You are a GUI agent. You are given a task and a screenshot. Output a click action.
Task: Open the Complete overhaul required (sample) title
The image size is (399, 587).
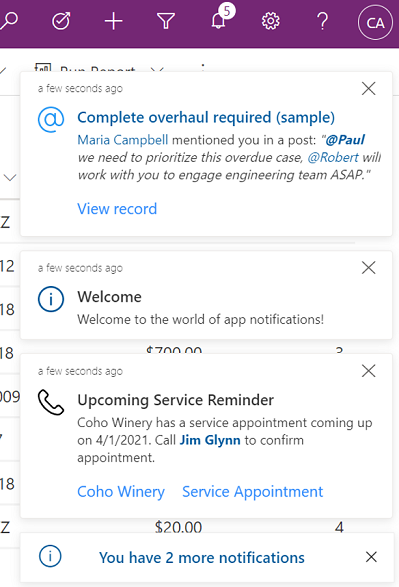206,118
